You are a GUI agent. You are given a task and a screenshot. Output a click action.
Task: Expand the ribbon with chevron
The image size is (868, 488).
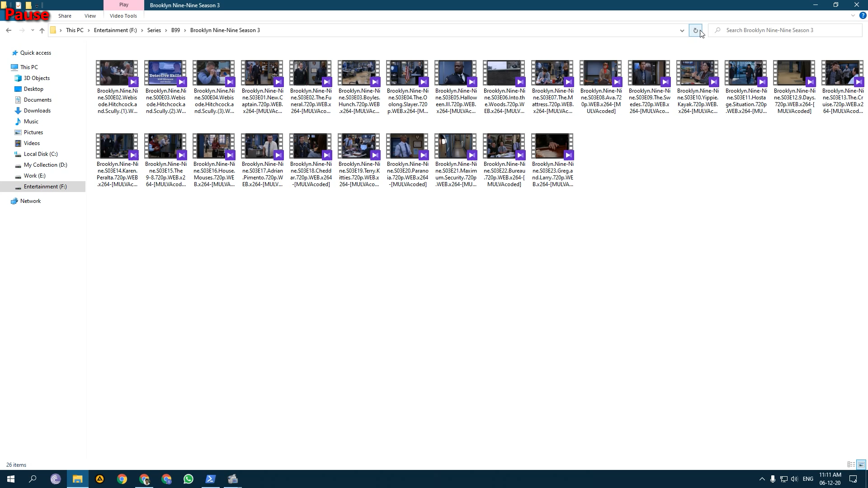[x=853, y=15]
